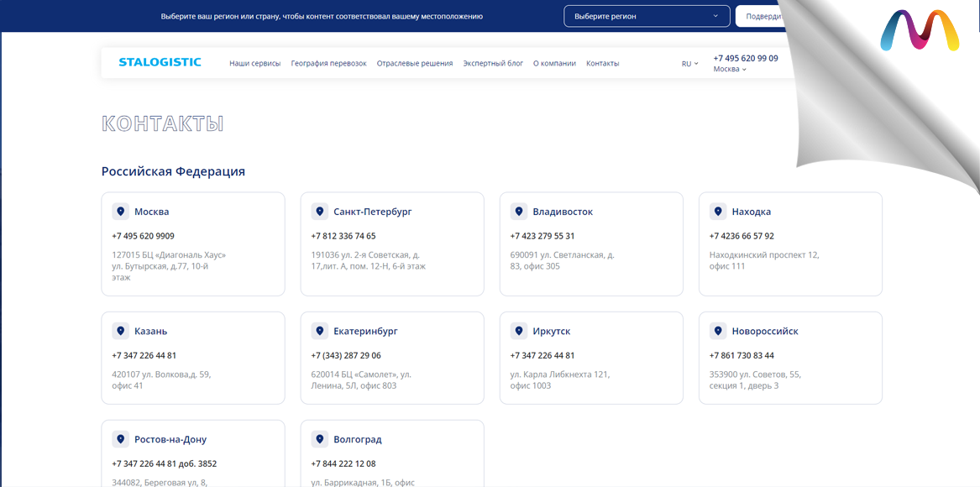Click Волгоград phone +7 844 222 12 08
Viewport: 980px width, 487px height.
coord(343,463)
